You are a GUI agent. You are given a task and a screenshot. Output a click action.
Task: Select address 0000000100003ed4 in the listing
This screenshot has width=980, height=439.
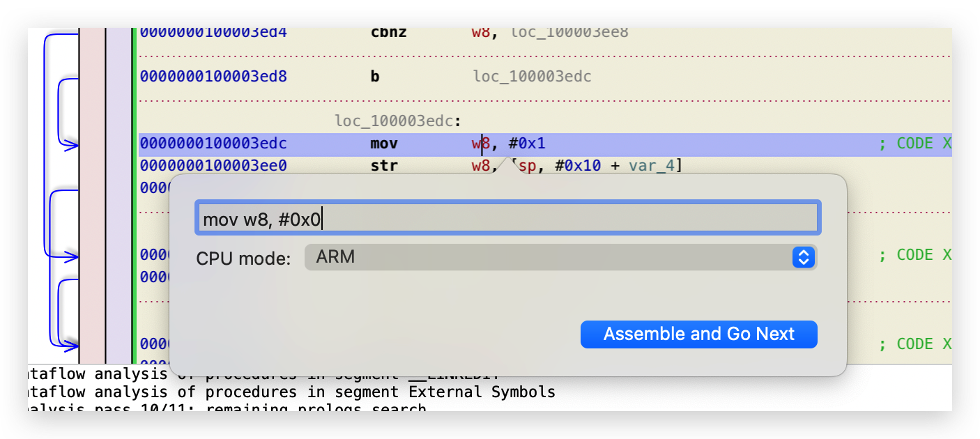213,33
